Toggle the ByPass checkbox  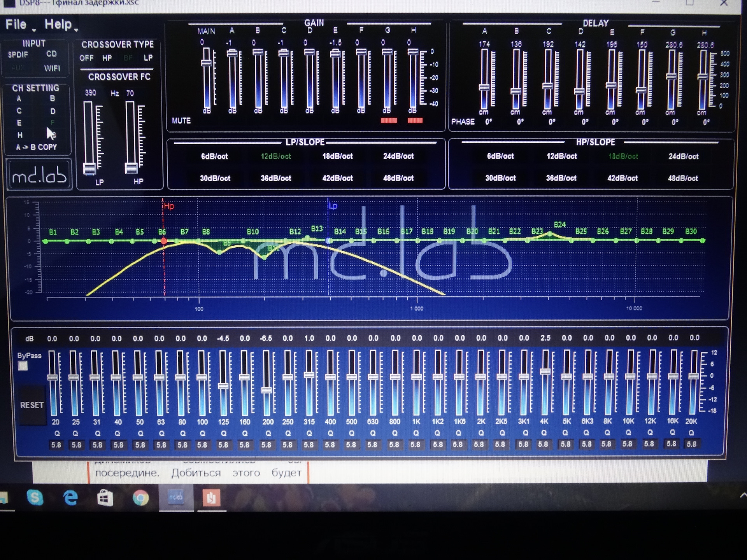pyautogui.click(x=23, y=366)
